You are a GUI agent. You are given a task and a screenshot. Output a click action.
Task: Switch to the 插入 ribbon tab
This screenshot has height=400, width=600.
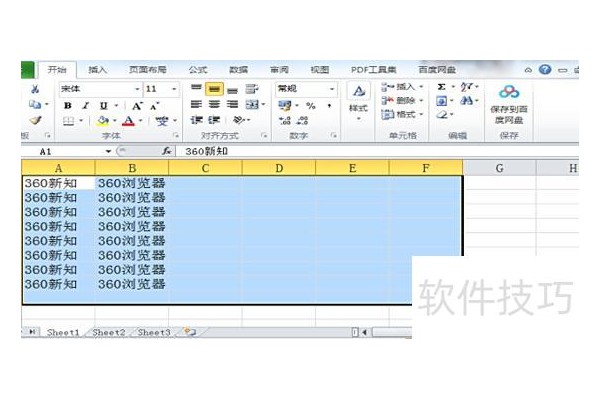97,70
